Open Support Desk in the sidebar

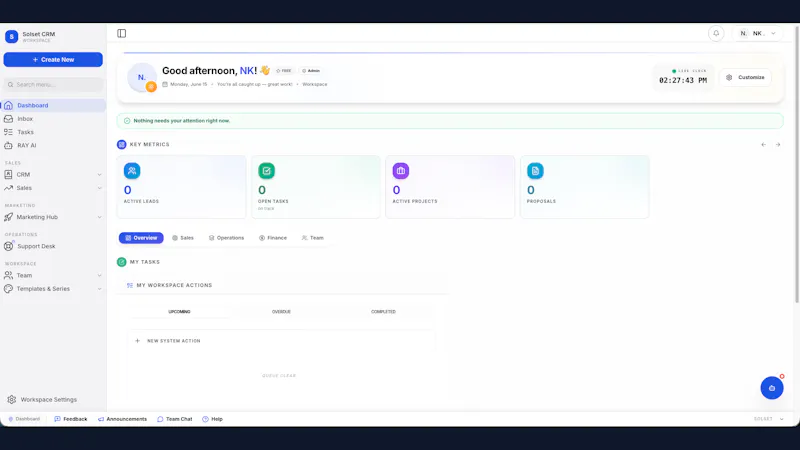pyautogui.click(x=53, y=246)
